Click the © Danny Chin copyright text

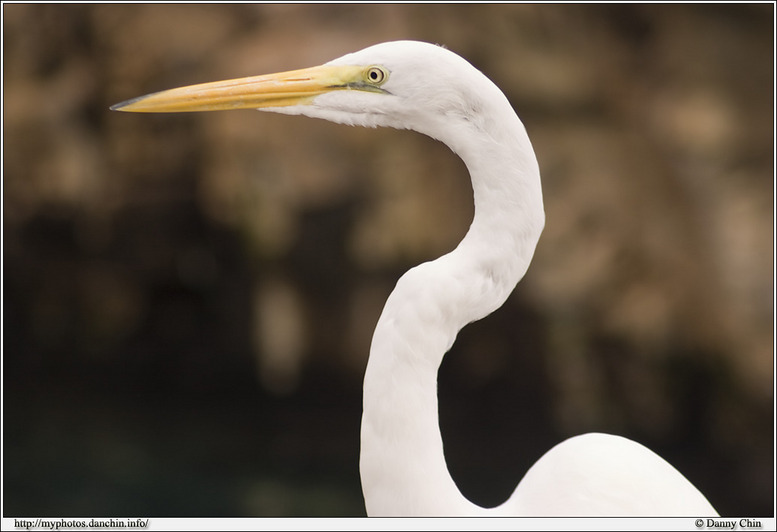[728, 524]
